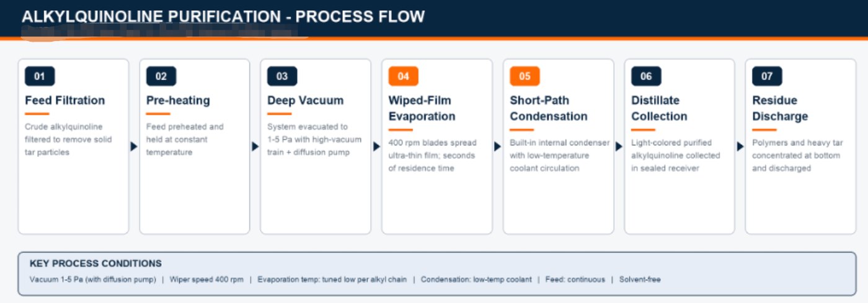Click the Key Process Conditions heading
868x303 pixels.
pos(95,263)
